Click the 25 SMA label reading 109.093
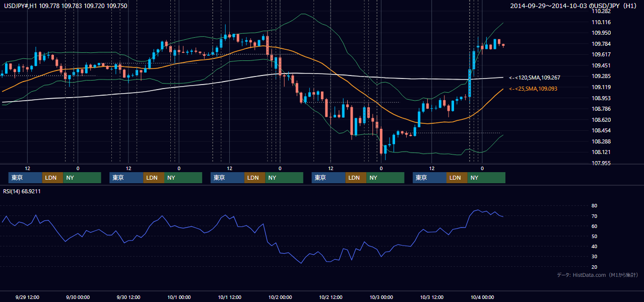The width and height of the screenshot is (644, 302). [x=533, y=89]
